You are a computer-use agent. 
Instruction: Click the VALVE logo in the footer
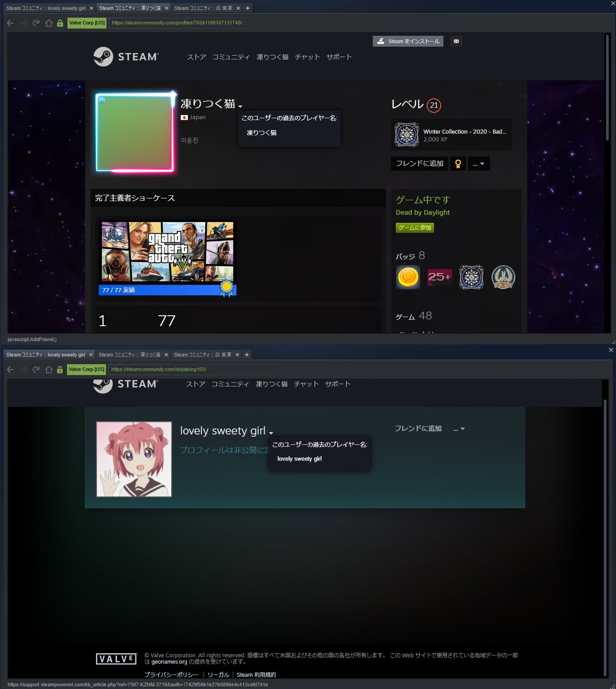[x=116, y=659]
